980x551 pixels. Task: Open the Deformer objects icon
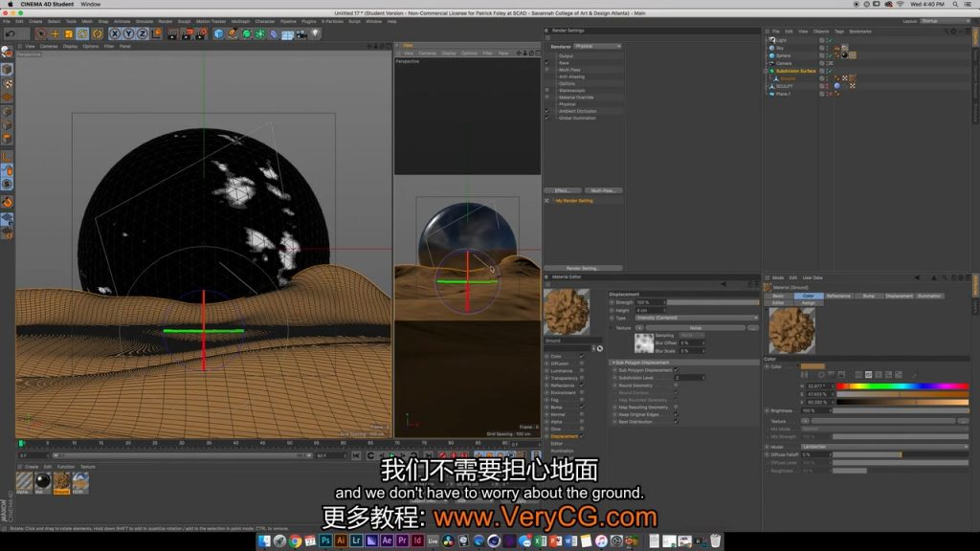(274, 33)
